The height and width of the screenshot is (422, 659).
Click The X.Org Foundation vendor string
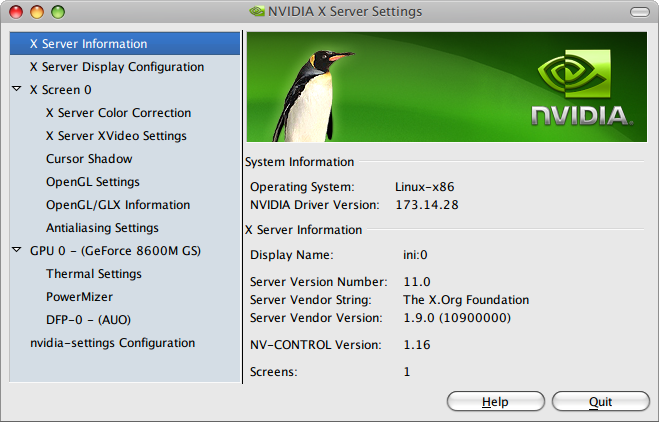pyautogui.click(x=466, y=300)
